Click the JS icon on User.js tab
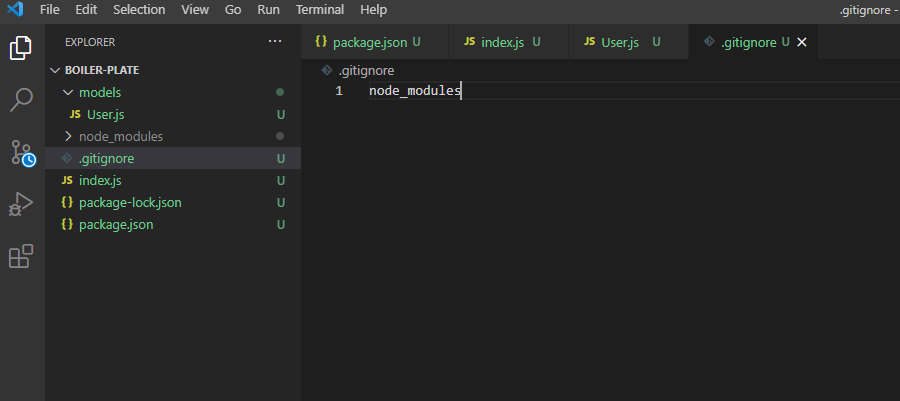 589,42
